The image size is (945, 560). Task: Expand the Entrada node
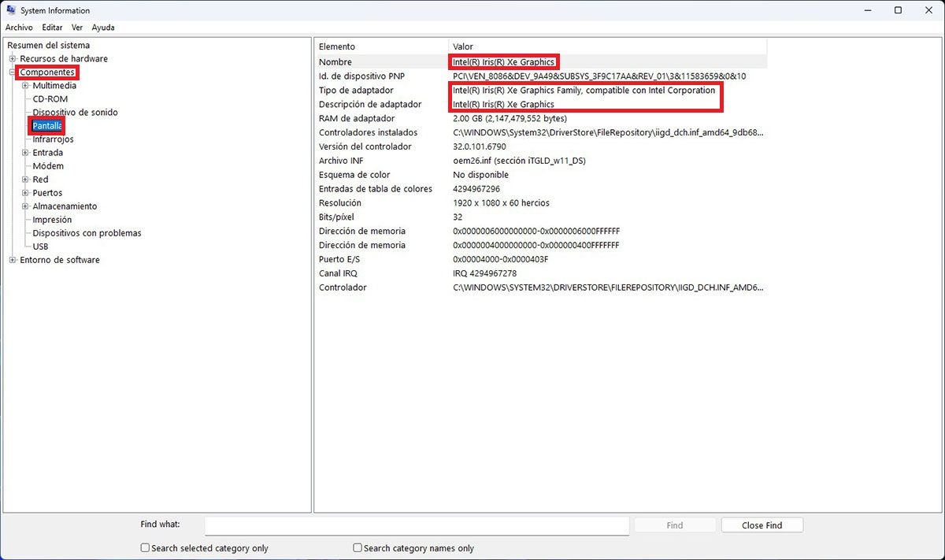point(25,153)
